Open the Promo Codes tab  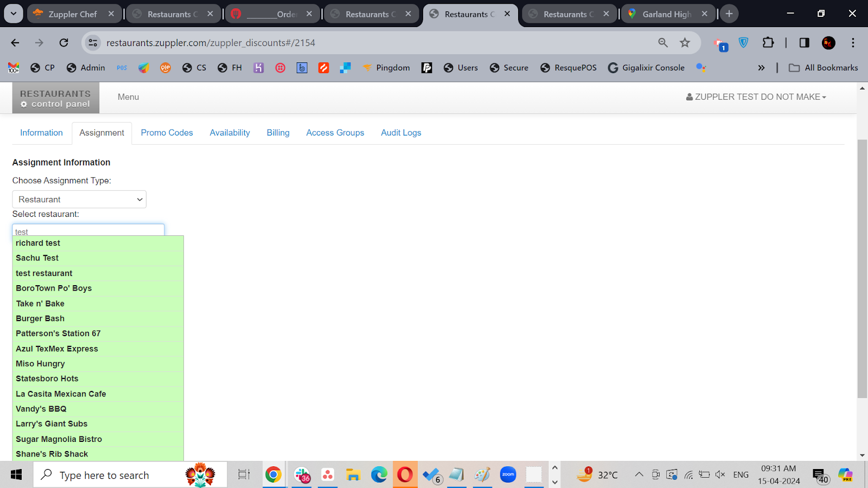click(167, 133)
